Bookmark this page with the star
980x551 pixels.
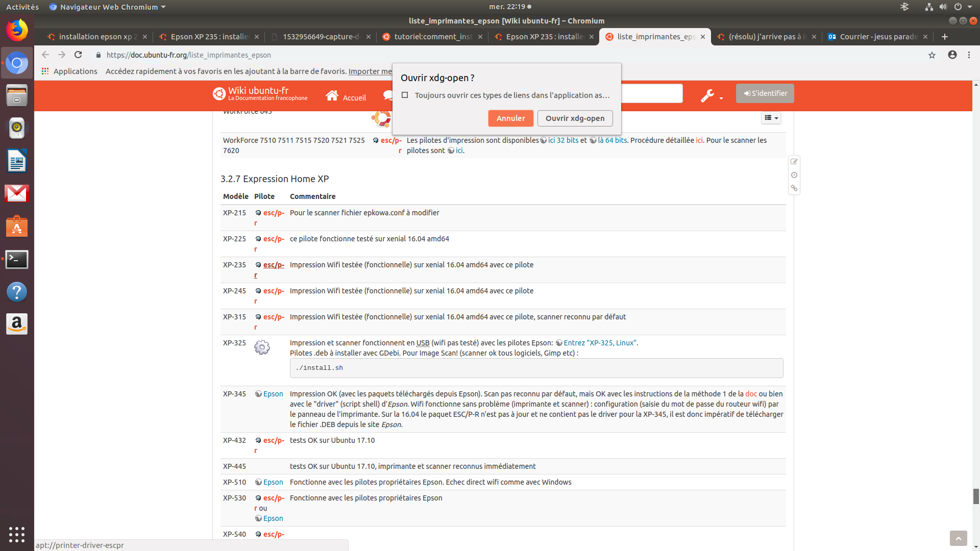(x=932, y=55)
